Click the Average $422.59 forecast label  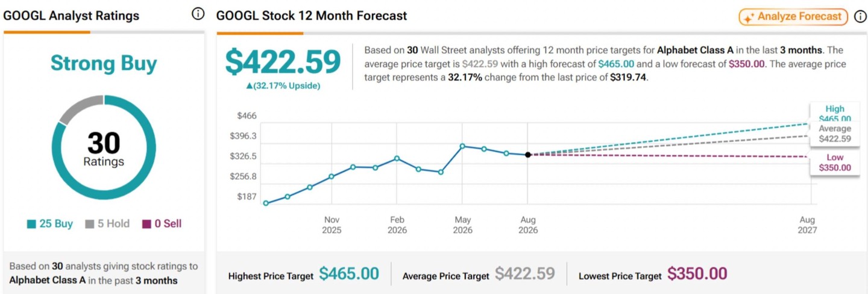pyautogui.click(x=835, y=134)
